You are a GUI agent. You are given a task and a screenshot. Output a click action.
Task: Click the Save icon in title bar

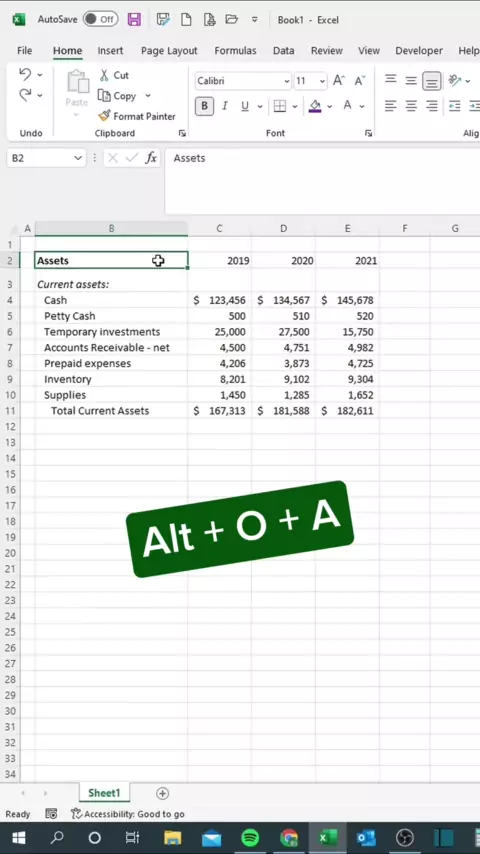point(134,20)
